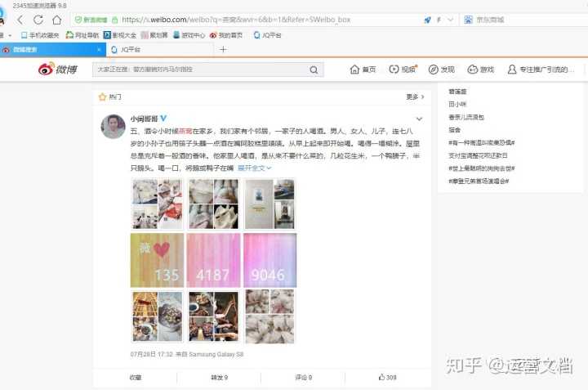
Task: Open the 支付宝 hot search entry
Action: tap(478, 155)
